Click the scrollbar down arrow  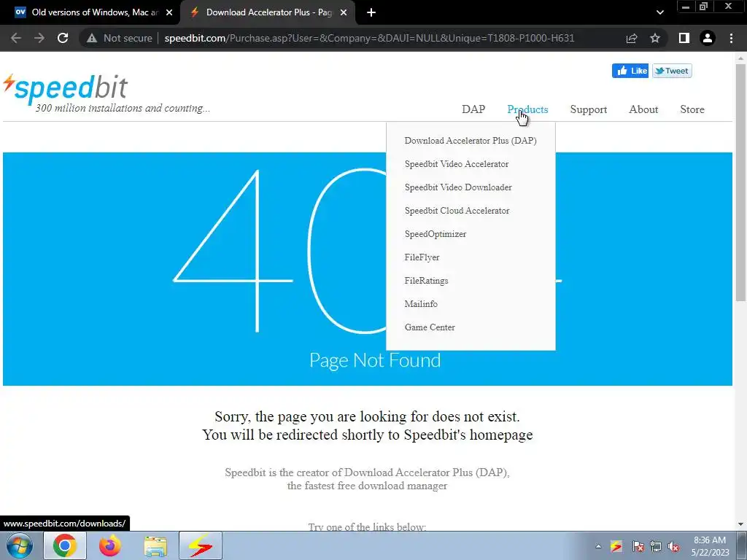click(740, 524)
